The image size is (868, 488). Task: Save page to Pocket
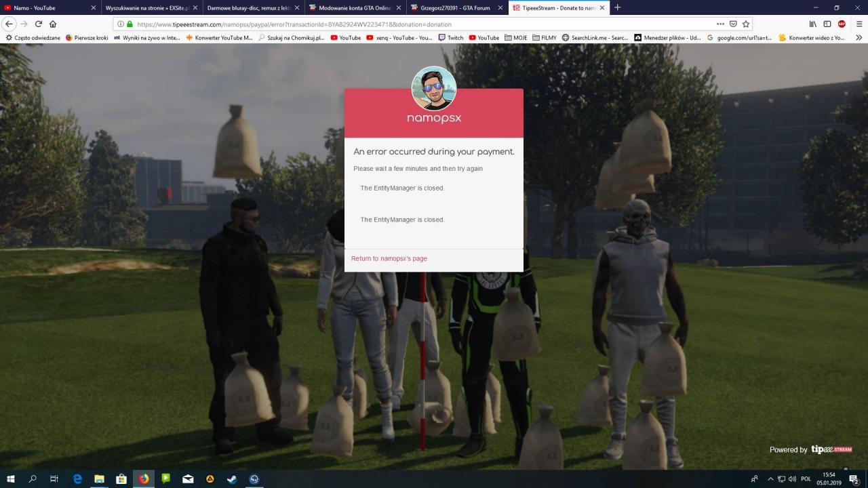[x=733, y=24]
